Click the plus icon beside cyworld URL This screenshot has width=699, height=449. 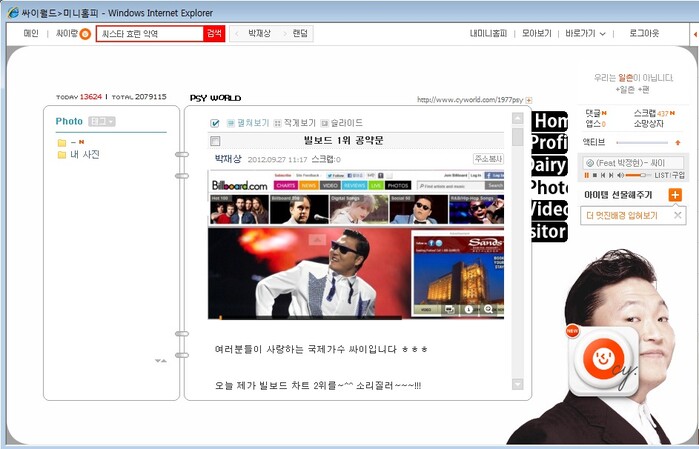pos(529,100)
